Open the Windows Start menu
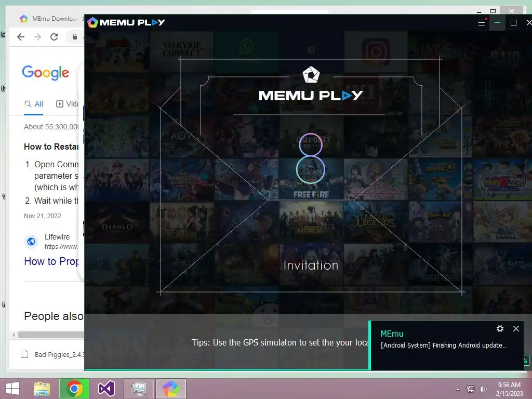532x399 pixels. [12, 389]
